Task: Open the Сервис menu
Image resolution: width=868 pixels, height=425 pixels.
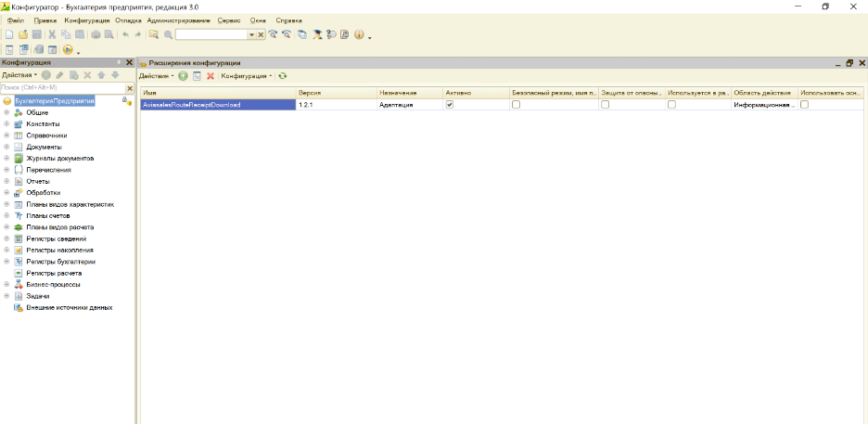Action: point(229,19)
